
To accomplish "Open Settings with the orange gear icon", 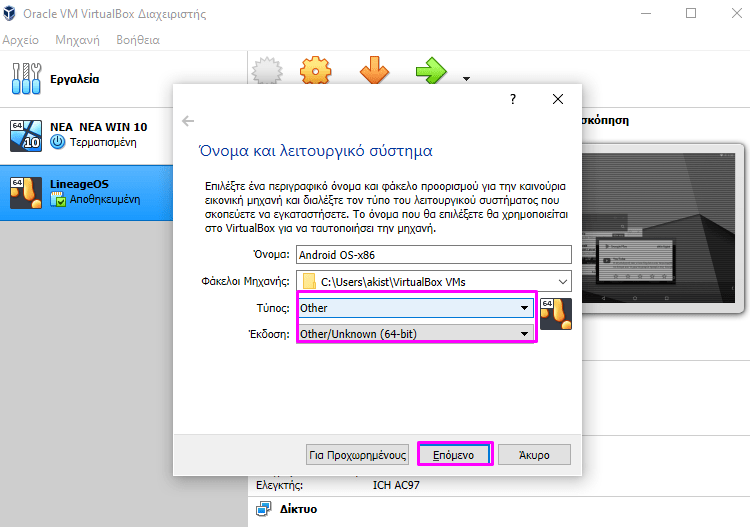I will click(x=316, y=71).
